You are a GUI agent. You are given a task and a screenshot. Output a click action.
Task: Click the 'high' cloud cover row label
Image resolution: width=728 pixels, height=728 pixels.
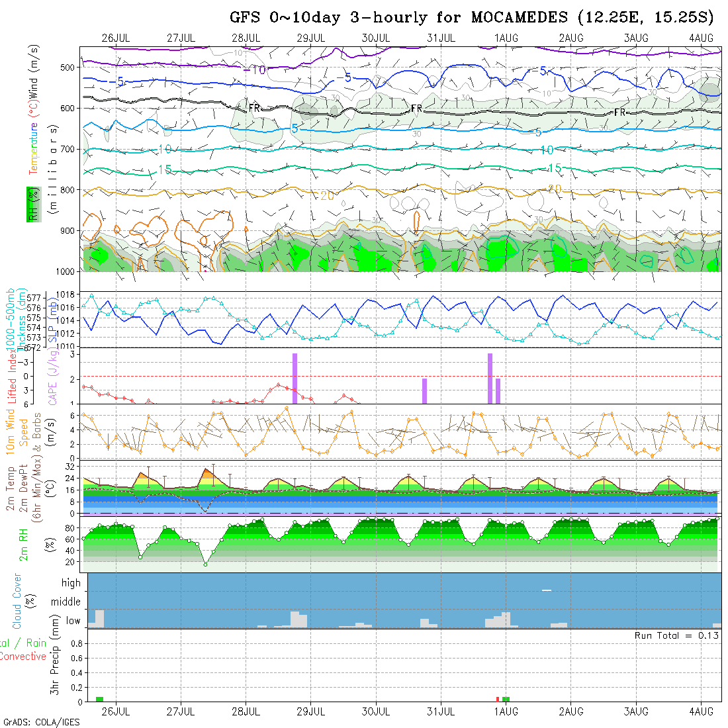coord(71,582)
